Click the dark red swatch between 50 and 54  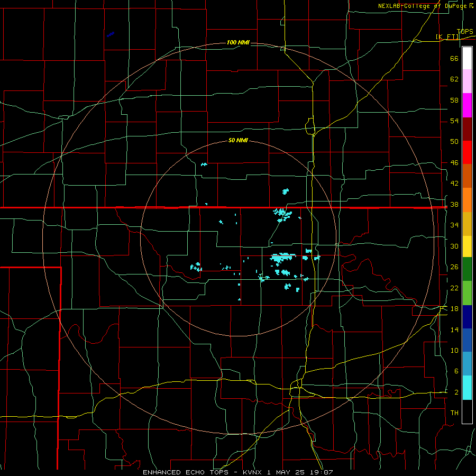coord(467,129)
